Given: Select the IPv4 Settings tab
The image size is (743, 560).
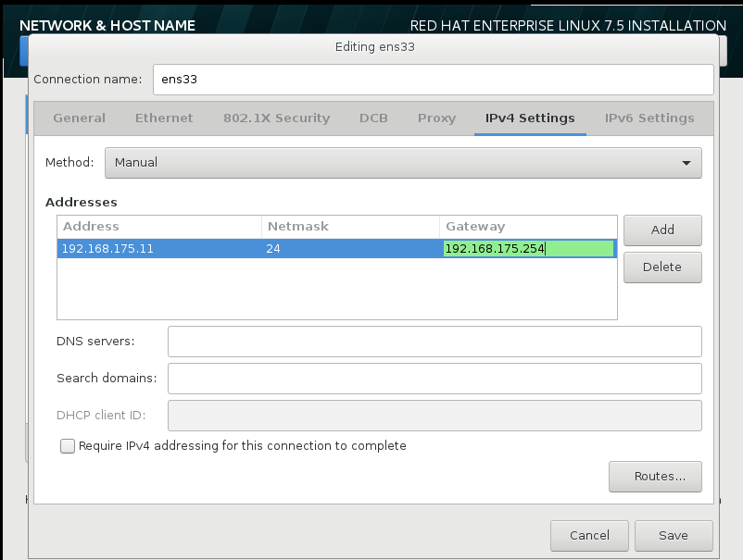Looking at the screenshot, I should pos(530,118).
